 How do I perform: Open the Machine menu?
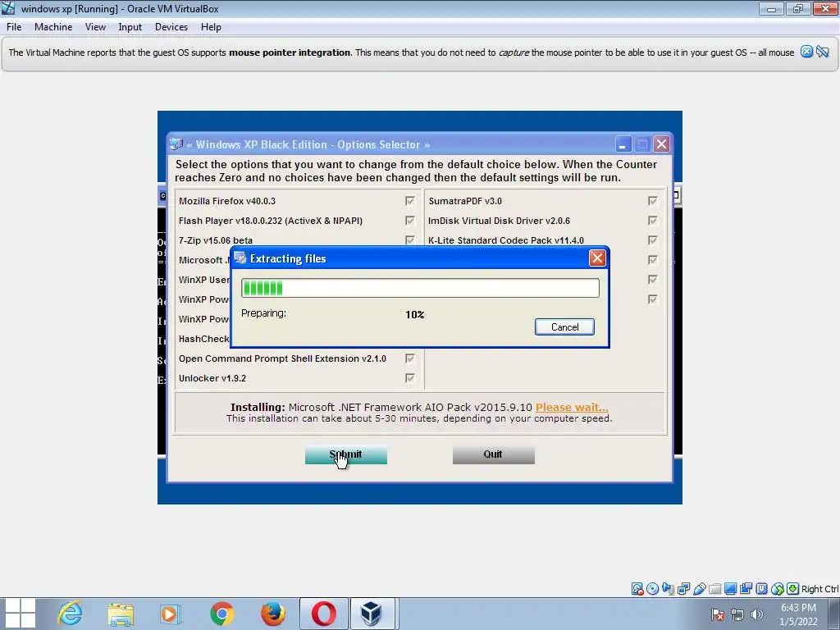[53, 27]
